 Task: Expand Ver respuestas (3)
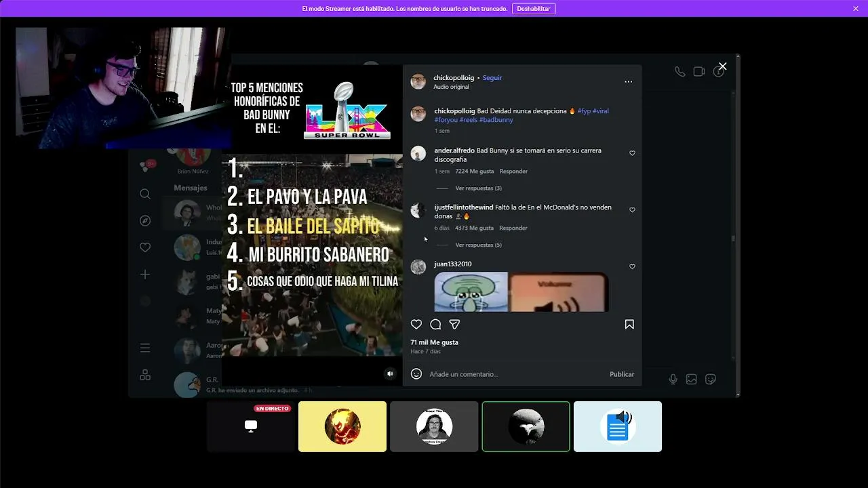pyautogui.click(x=479, y=188)
